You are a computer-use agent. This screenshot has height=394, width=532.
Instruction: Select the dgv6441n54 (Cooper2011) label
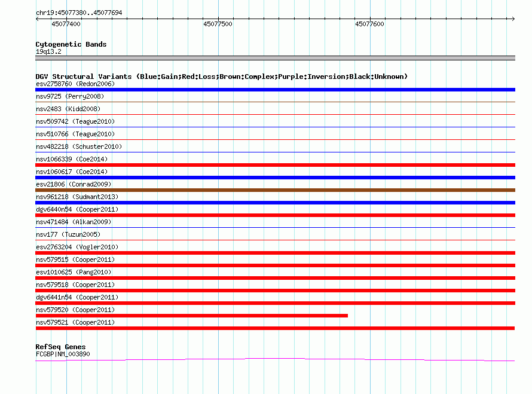pyautogui.click(x=77, y=297)
